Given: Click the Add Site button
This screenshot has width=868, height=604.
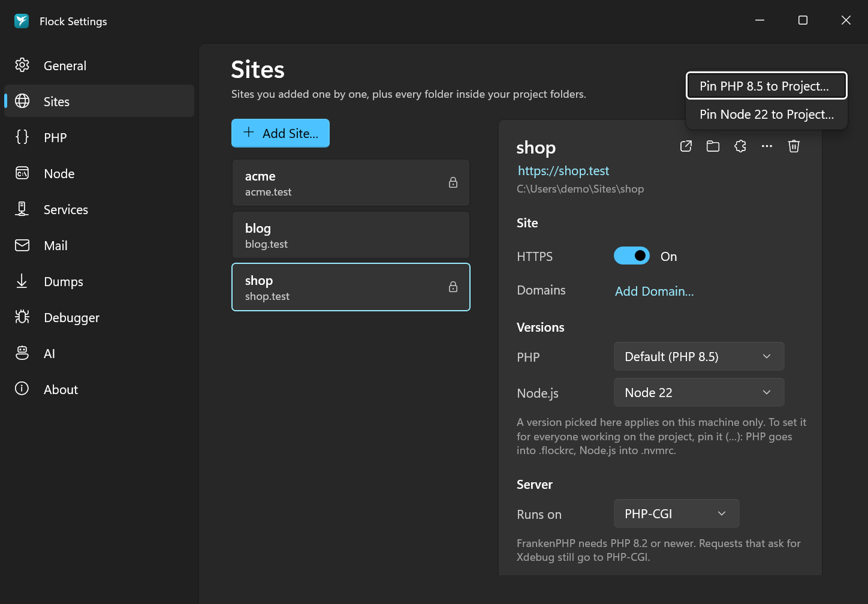Looking at the screenshot, I should [281, 133].
